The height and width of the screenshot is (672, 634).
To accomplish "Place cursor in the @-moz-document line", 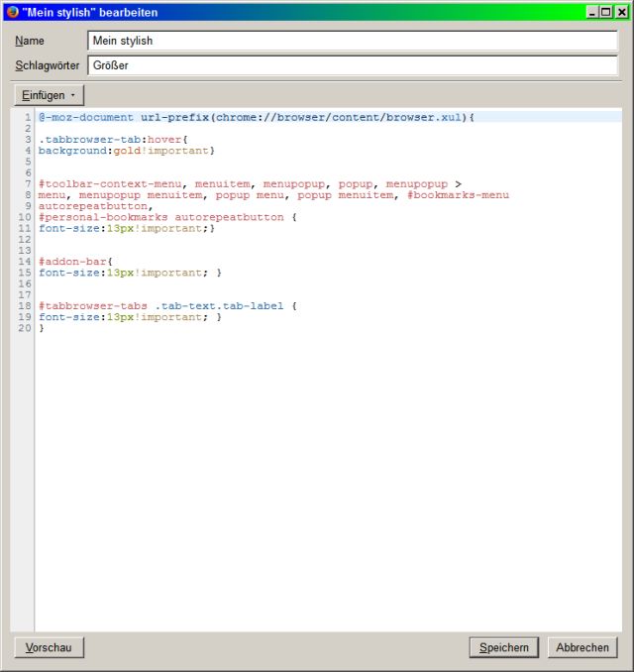I will pos(256,117).
